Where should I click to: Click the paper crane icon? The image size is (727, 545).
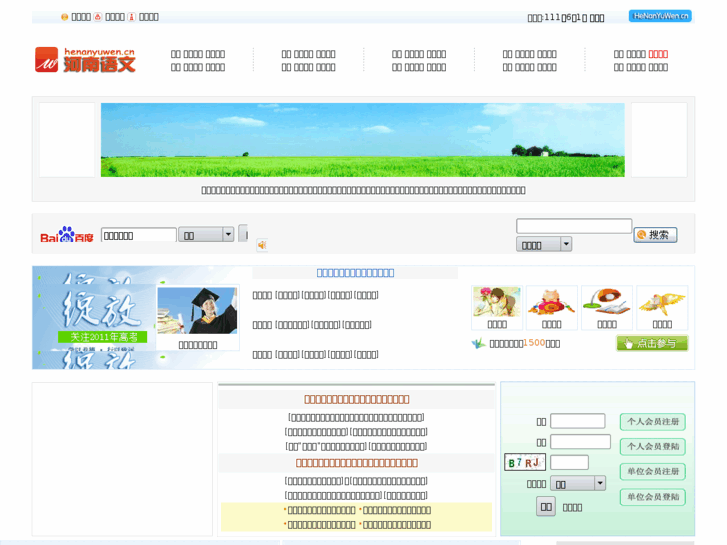(478, 343)
